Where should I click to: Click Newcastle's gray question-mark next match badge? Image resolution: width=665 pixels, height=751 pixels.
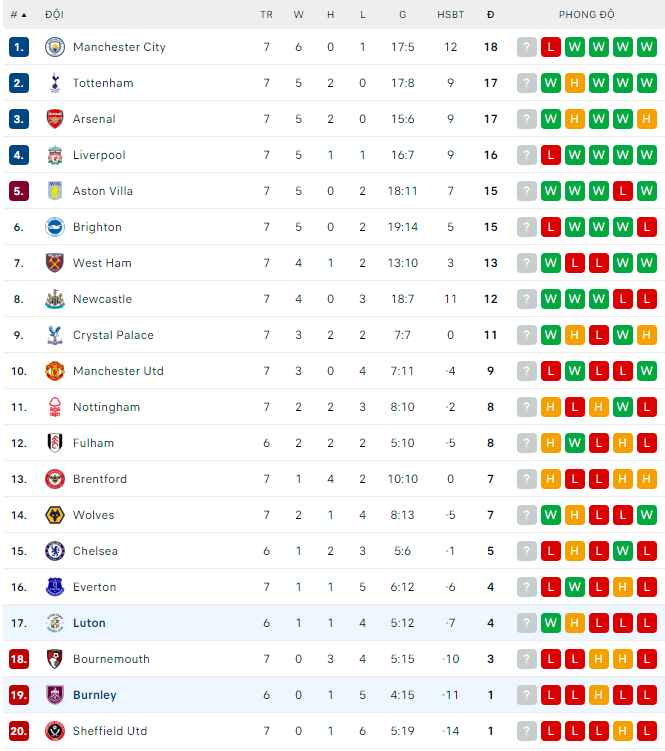527,299
